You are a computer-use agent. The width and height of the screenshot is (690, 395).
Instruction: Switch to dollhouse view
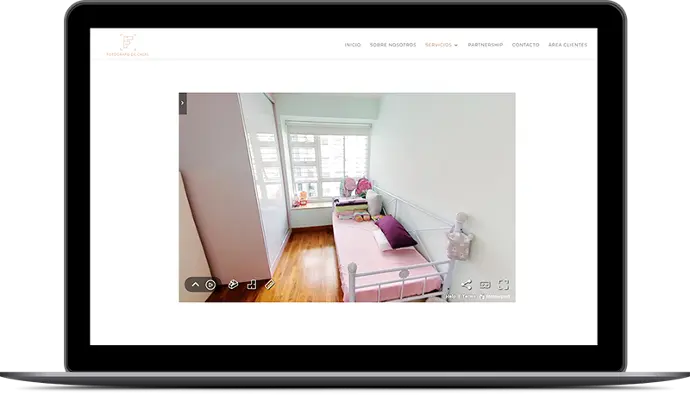point(233,285)
